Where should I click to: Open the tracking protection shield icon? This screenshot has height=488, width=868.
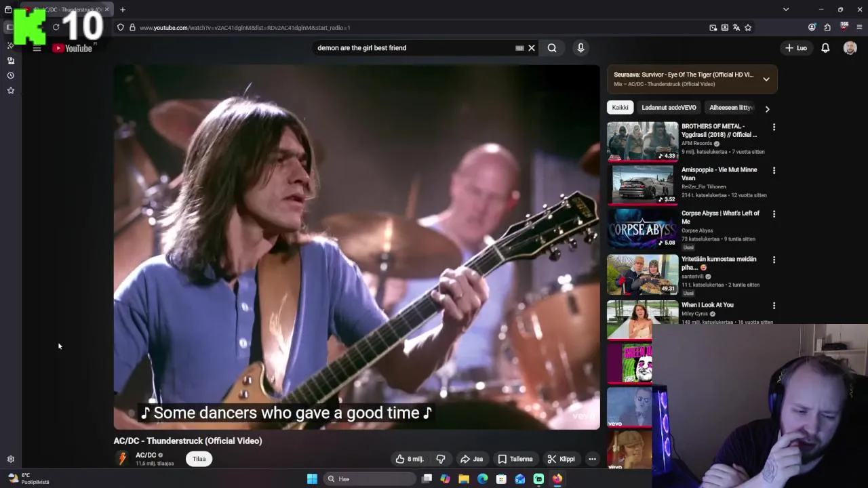pyautogui.click(x=120, y=28)
